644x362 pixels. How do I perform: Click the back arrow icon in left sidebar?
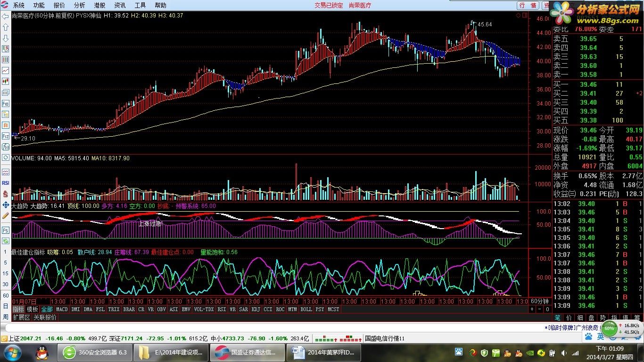(x=6, y=16)
